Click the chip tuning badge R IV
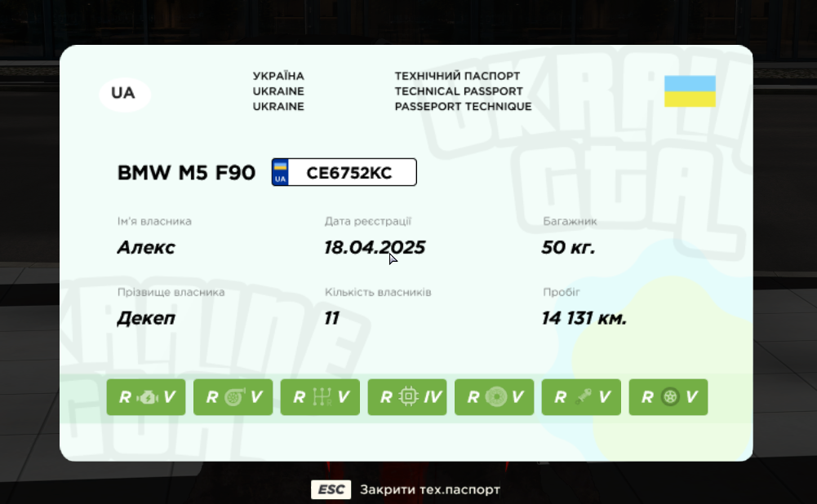The image size is (817, 504). pyautogui.click(x=407, y=397)
